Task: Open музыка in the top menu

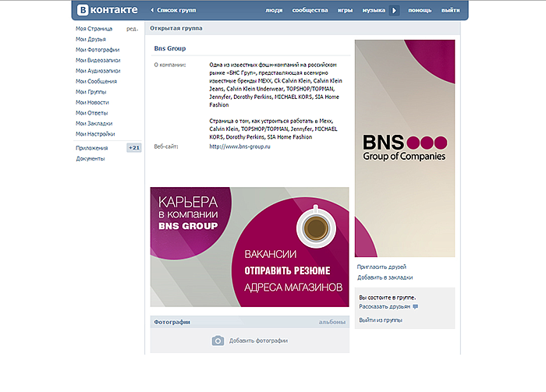Action: click(x=374, y=10)
